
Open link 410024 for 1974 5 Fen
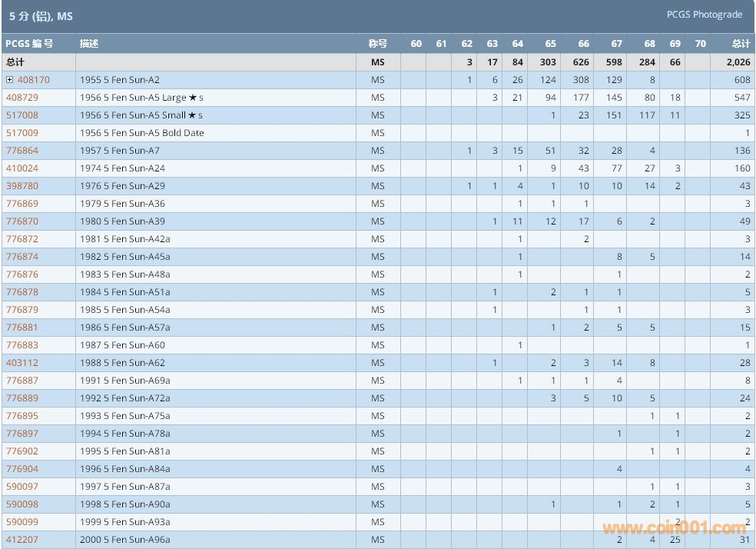pos(22,168)
